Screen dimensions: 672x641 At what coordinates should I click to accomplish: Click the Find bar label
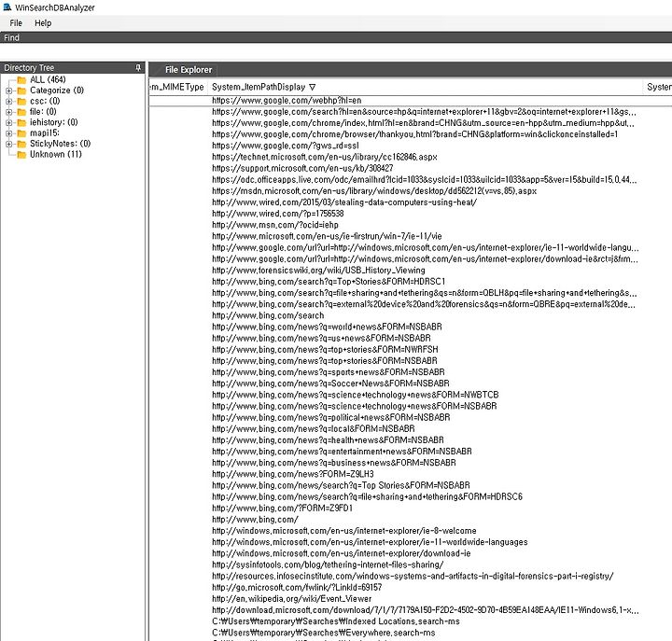coord(11,37)
